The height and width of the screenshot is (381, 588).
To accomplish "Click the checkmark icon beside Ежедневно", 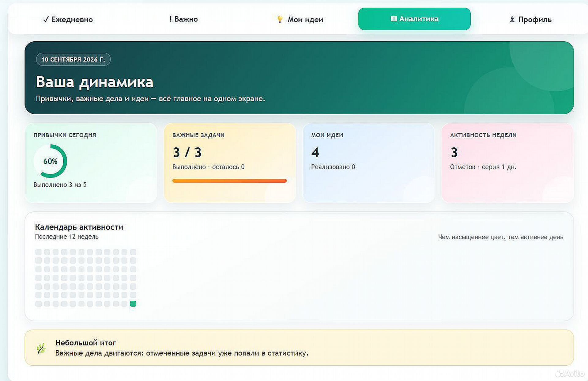I will point(46,20).
